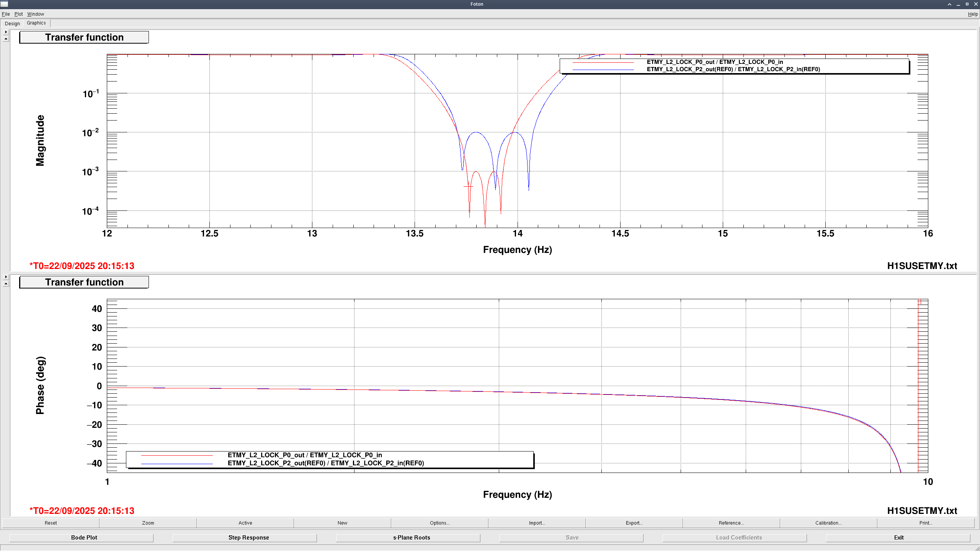Open the Help menu
Viewport: 980px width, 551px height.
[x=972, y=14]
